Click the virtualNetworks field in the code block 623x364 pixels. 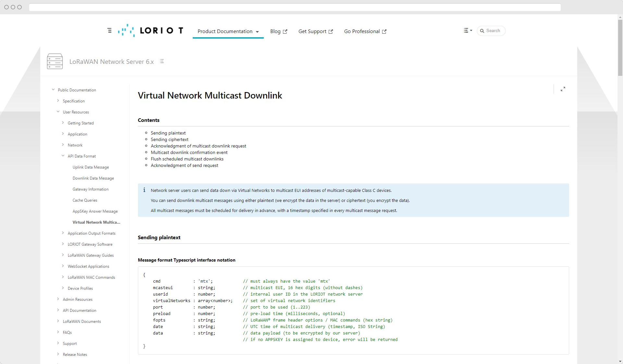click(172, 301)
